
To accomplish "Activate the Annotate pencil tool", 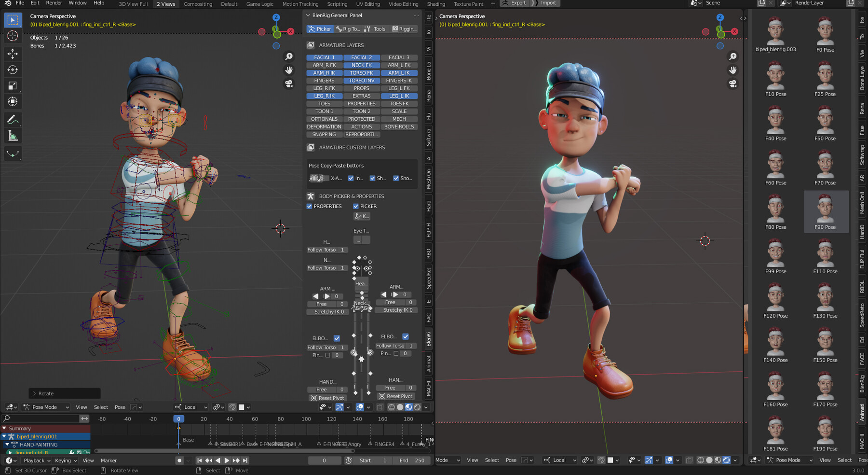I will coord(13,119).
